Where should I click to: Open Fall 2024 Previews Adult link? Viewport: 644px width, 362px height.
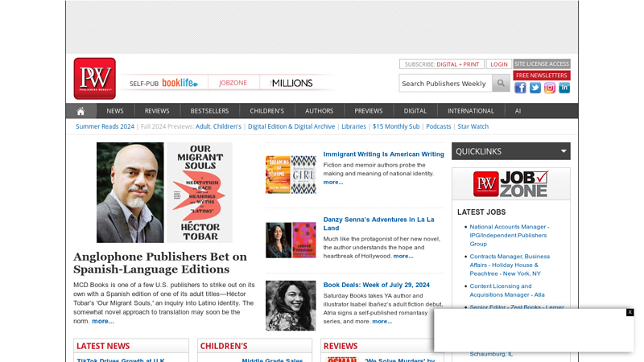pos(203,126)
